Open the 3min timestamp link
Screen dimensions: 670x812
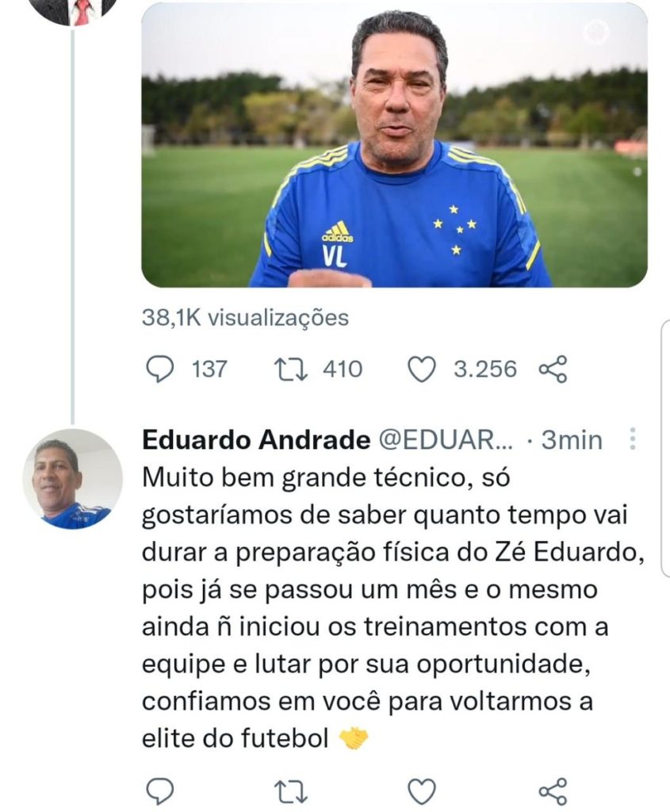pos(571,440)
